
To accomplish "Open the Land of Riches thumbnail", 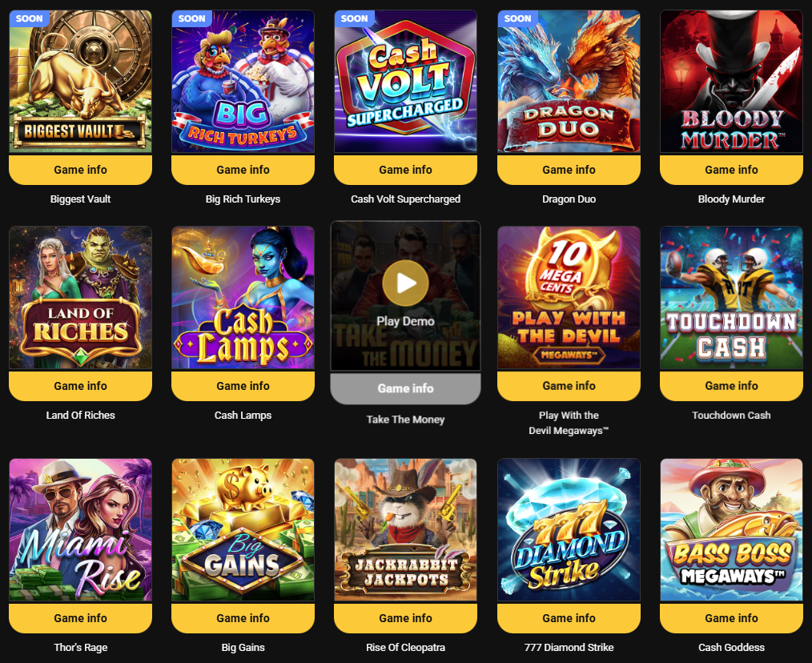I will coord(80,297).
